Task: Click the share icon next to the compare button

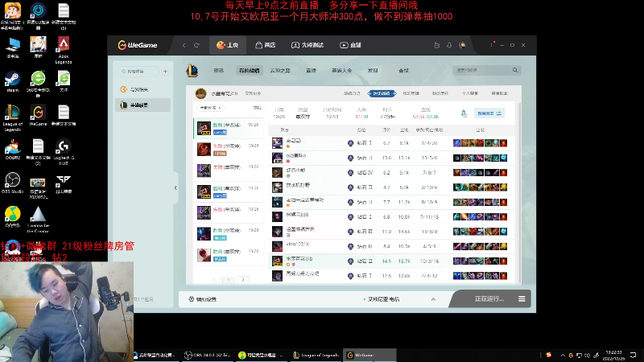Action: click(464, 113)
